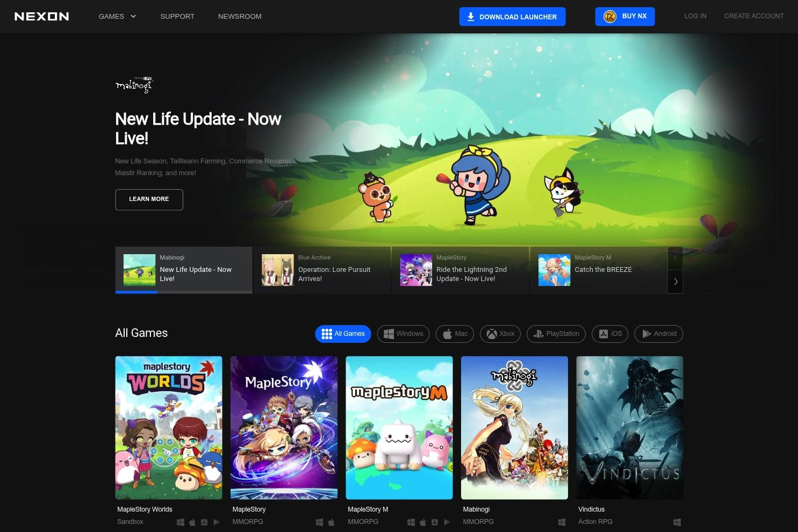Filter games by Xbox platform
Screen dimensions: 798x532
[x=501, y=334]
